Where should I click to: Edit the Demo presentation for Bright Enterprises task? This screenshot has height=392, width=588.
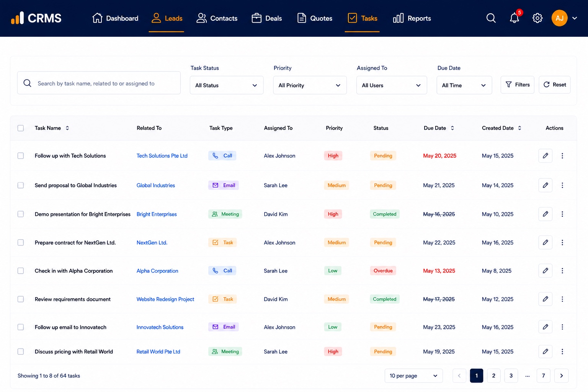tap(545, 214)
